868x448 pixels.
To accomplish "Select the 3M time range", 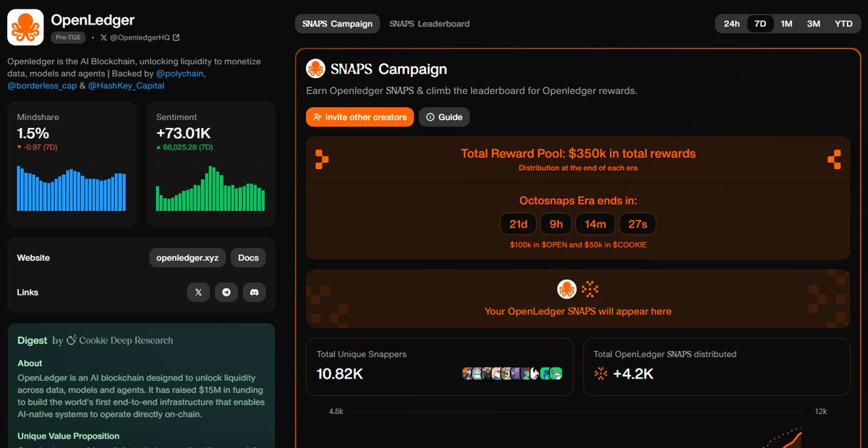I will pos(814,24).
